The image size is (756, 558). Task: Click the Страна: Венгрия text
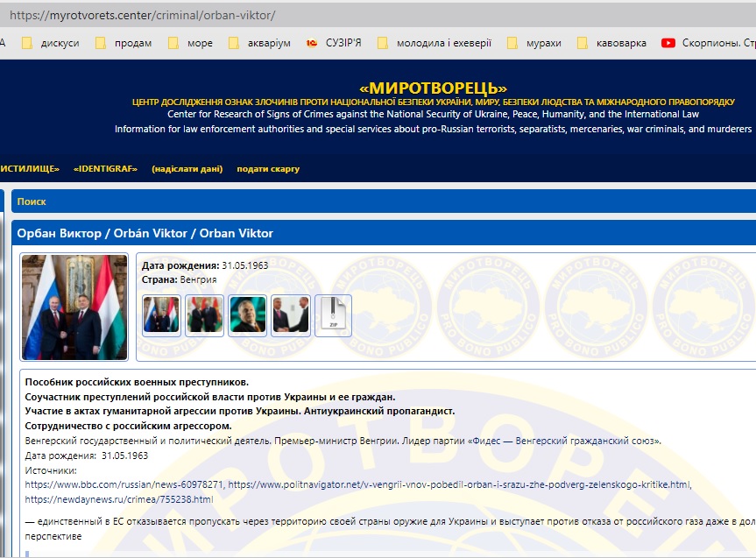(179, 279)
